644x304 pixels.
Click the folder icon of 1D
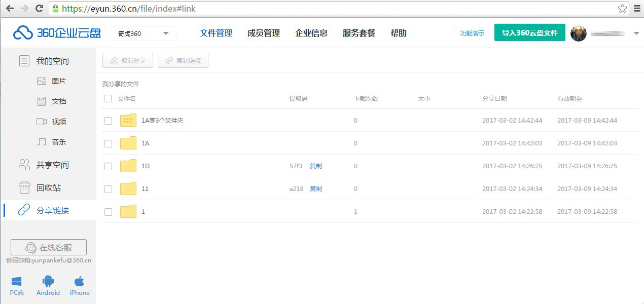pyautogui.click(x=128, y=166)
